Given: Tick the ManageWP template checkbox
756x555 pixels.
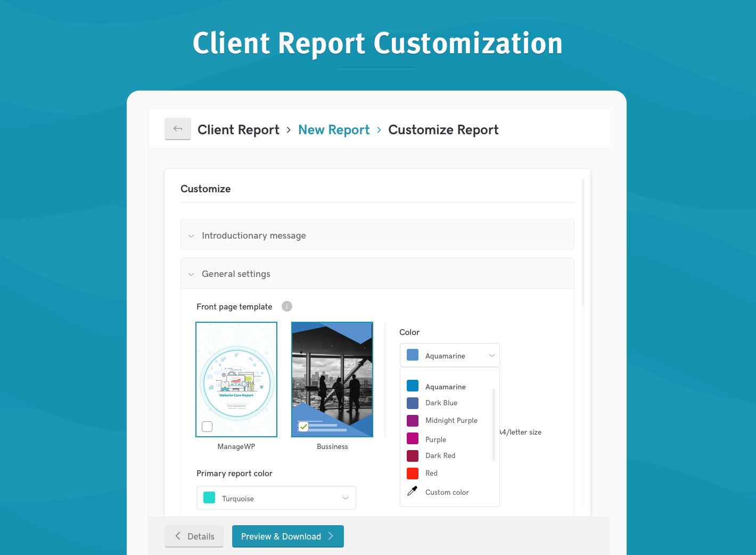Looking at the screenshot, I should point(208,427).
